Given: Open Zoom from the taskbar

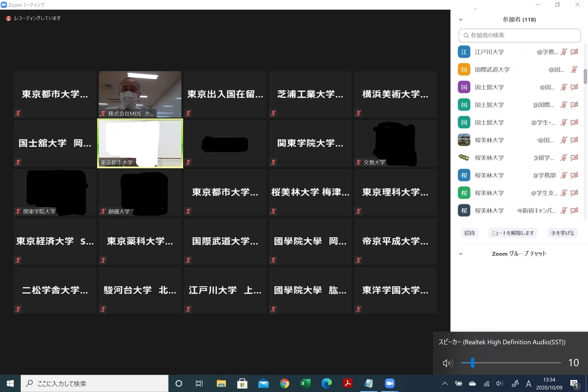Looking at the screenshot, I should [x=390, y=383].
